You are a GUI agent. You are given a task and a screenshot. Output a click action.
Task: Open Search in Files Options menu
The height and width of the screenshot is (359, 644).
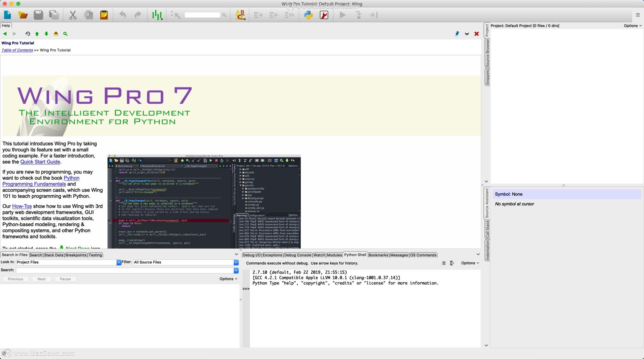[228, 279]
